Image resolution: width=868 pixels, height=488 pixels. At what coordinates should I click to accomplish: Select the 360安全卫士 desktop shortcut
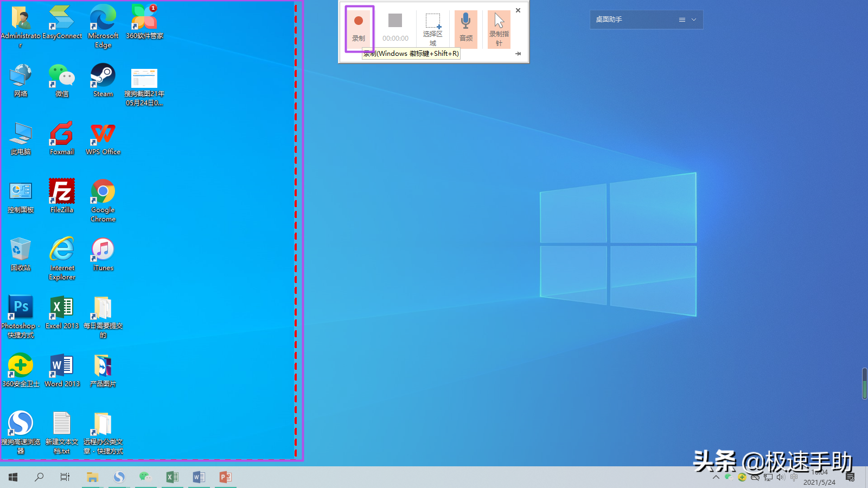point(21,370)
